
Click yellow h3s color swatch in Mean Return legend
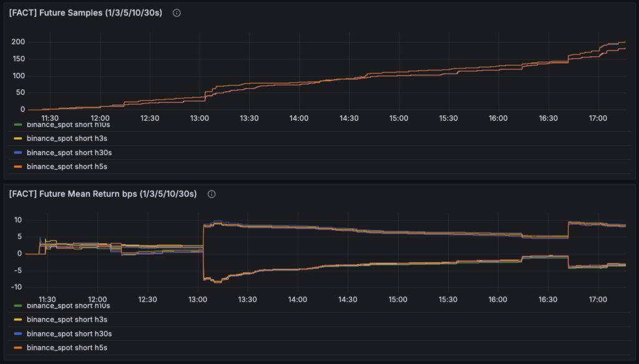18,319
